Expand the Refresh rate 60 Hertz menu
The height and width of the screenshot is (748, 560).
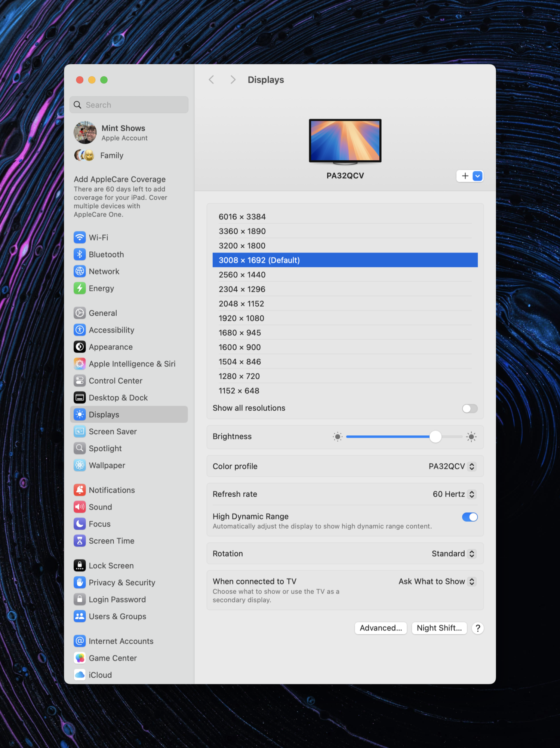pos(454,494)
